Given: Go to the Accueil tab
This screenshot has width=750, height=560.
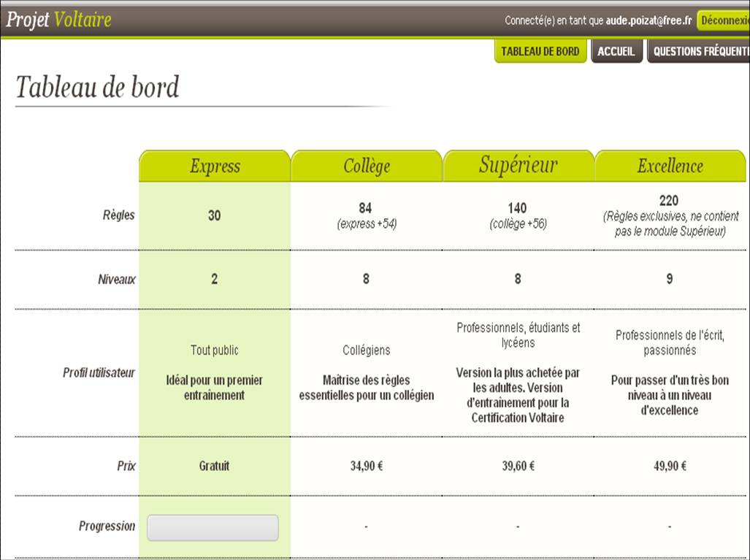Looking at the screenshot, I should click(x=616, y=51).
